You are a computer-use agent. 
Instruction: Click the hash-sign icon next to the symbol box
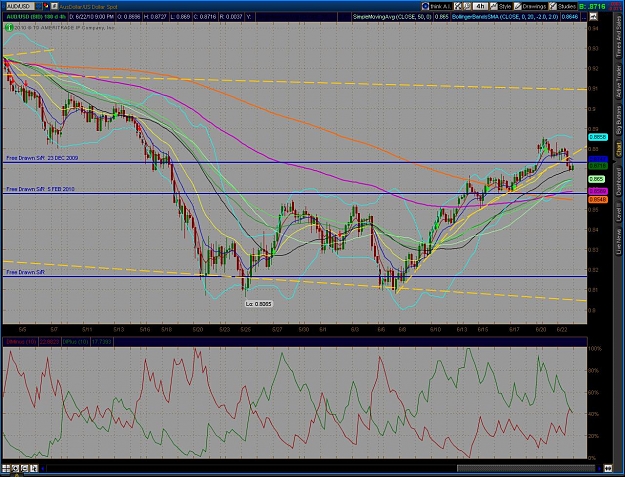pyautogui.click(x=54, y=6)
